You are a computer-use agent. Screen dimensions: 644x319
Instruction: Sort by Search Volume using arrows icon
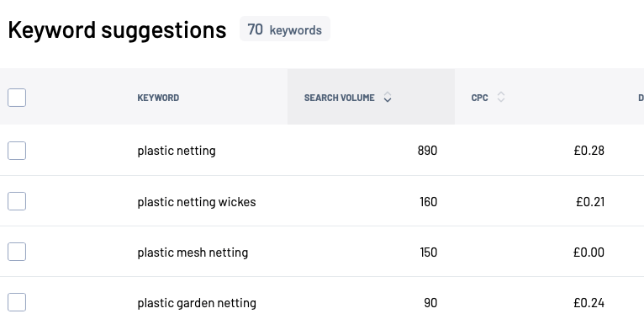tap(388, 98)
